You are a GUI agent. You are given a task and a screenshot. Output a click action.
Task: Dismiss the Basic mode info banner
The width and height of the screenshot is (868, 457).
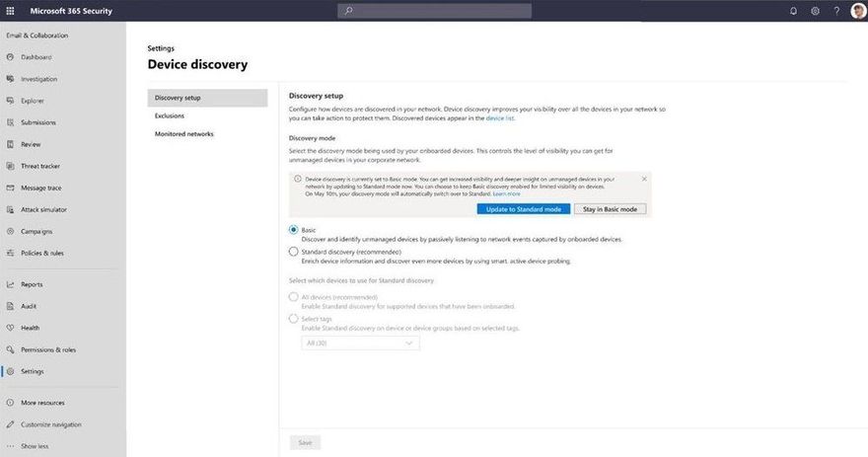coord(644,179)
